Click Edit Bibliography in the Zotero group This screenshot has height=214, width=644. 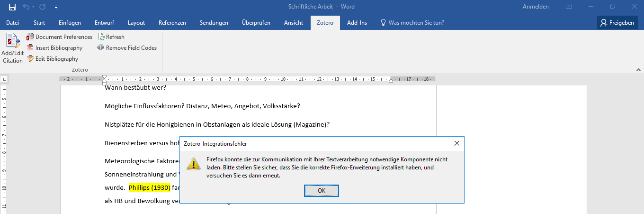pos(53,59)
